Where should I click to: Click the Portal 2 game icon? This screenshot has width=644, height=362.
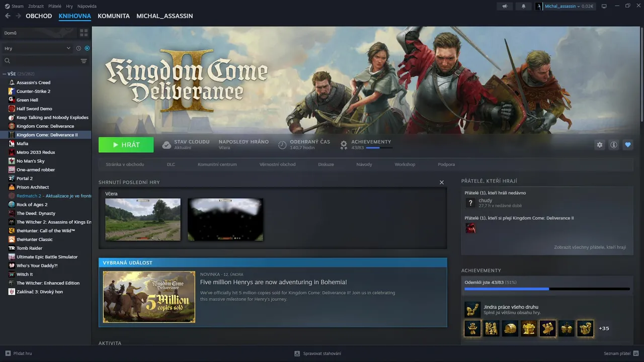point(12,178)
